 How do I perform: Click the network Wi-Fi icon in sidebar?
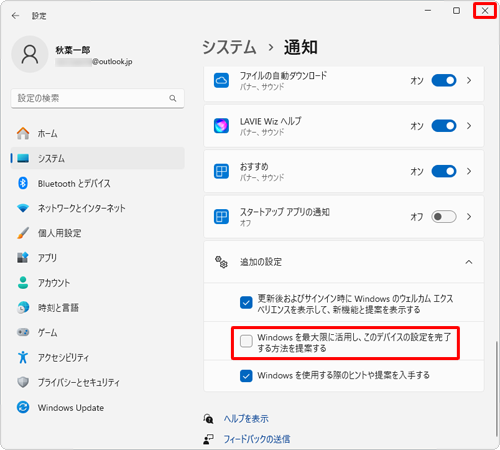(x=23, y=208)
